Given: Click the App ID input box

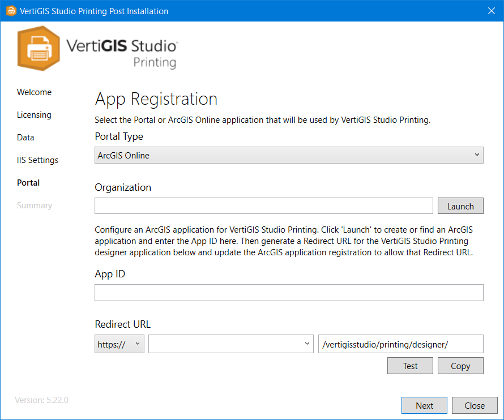Looking at the screenshot, I should (289, 292).
